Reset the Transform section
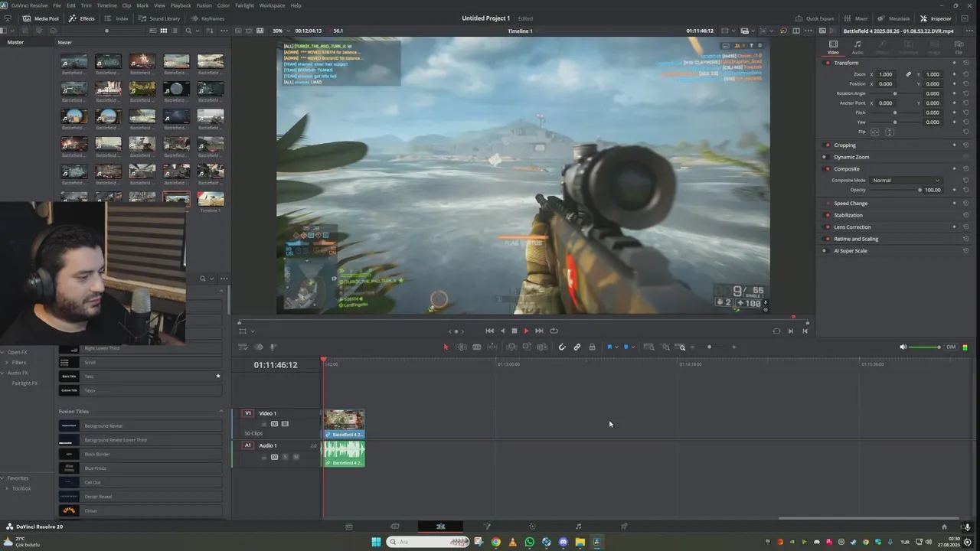 966,63
